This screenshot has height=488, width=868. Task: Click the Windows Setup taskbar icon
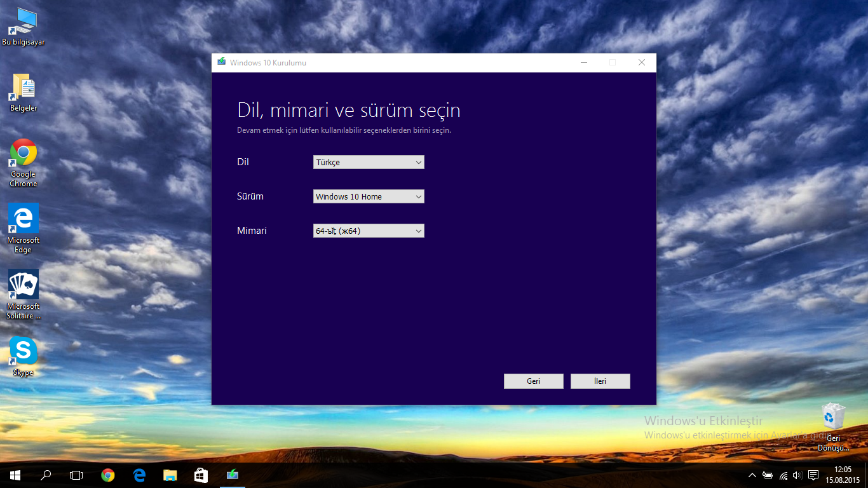(x=233, y=475)
